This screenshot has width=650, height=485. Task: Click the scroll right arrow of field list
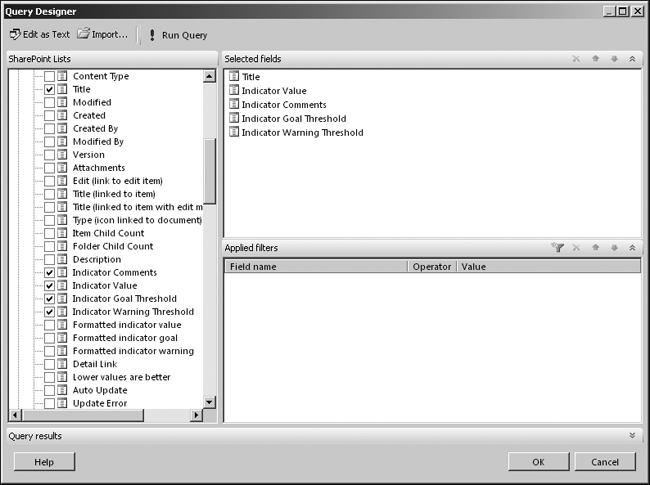(x=196, y=415)
